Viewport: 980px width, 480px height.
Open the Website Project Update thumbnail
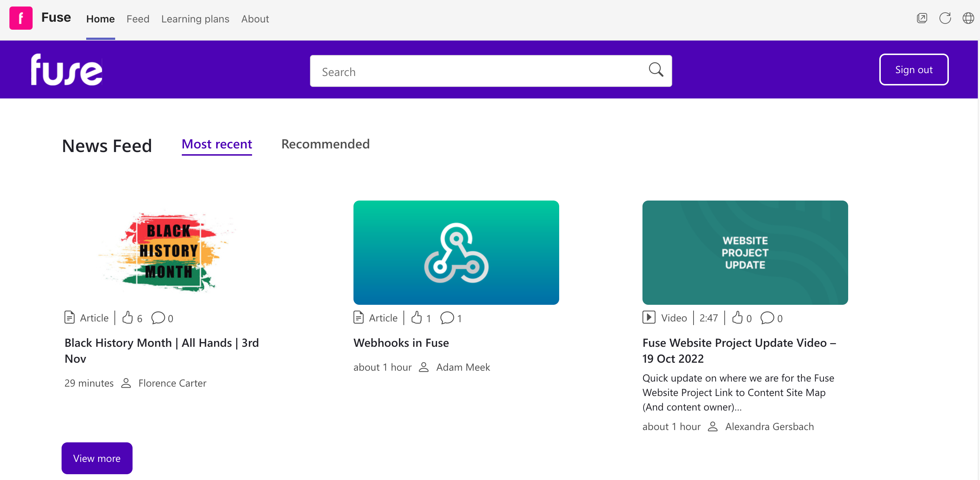(x=745, y=252)
